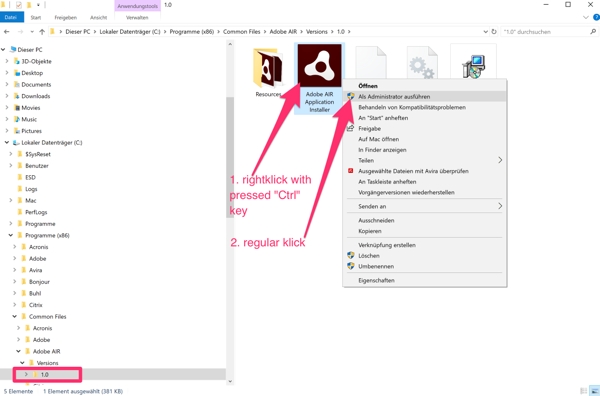
Task: Select the 1.0 folder in tree
Action: (x=45, y=375)
